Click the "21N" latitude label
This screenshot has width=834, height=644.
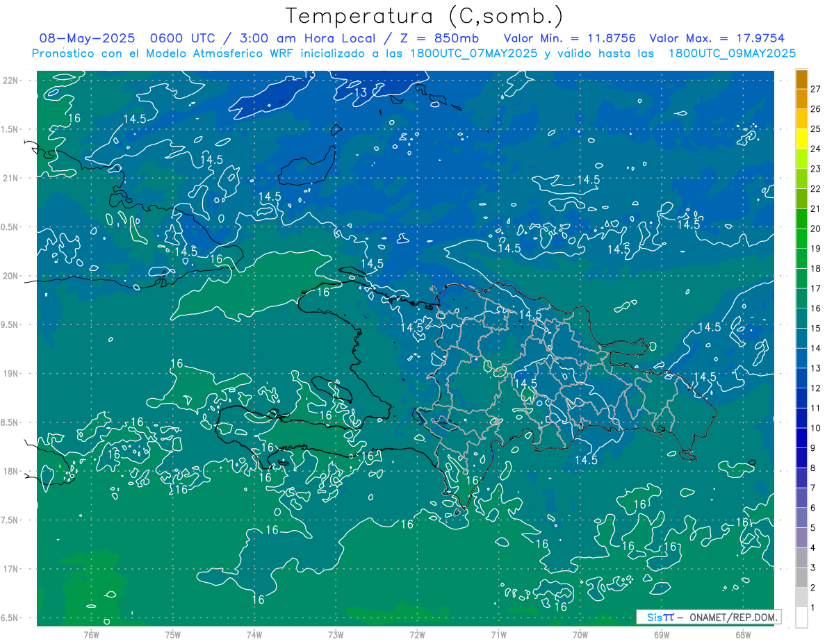click(x=11, y=178)
